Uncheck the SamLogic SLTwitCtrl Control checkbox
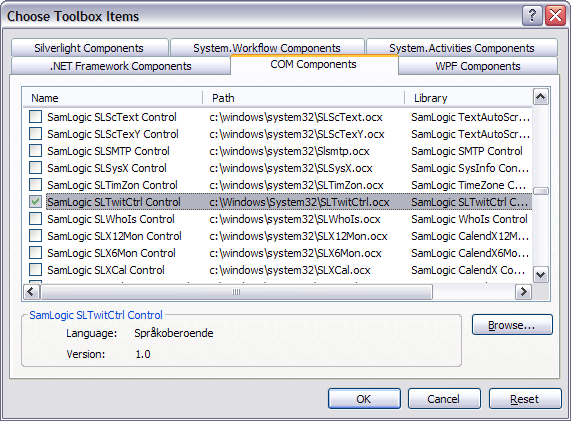571x421 pixels. pyautogui.click(x=35, y=201)
